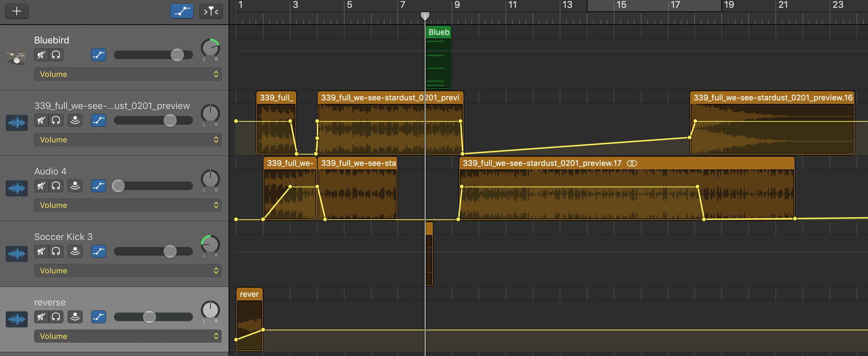Image resolution: width=868 pixels, height=356 pixels.
Task: Mute the Audio 4 track
Action: (x=42, y=186)
